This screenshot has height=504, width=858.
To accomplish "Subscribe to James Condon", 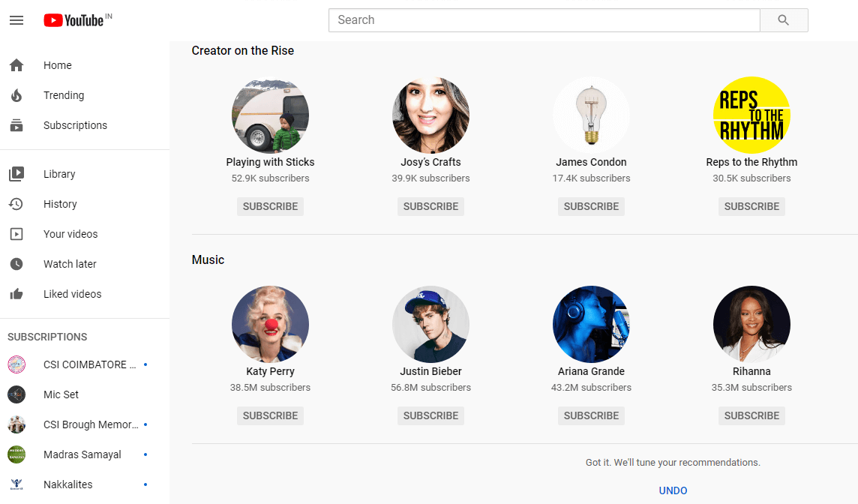I will 591,206.
